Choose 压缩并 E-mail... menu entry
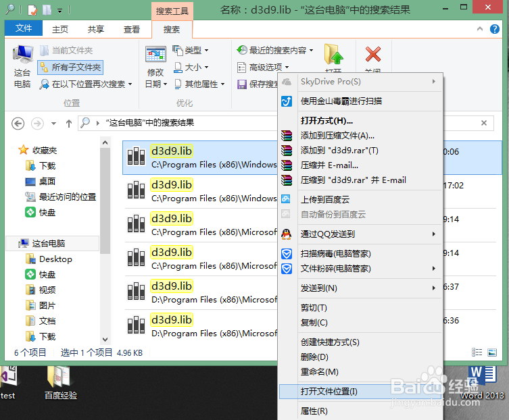Screen dimensions: 509x420 360,165
